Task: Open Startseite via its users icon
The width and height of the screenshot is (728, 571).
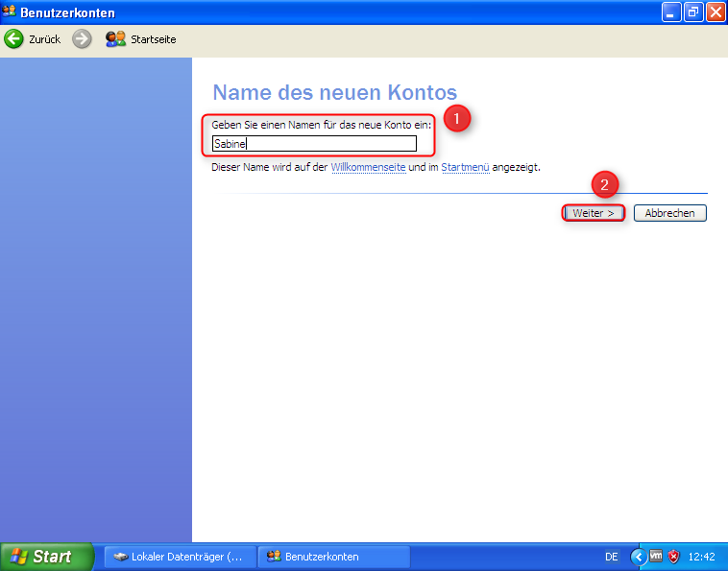Action: coord(115,39)
